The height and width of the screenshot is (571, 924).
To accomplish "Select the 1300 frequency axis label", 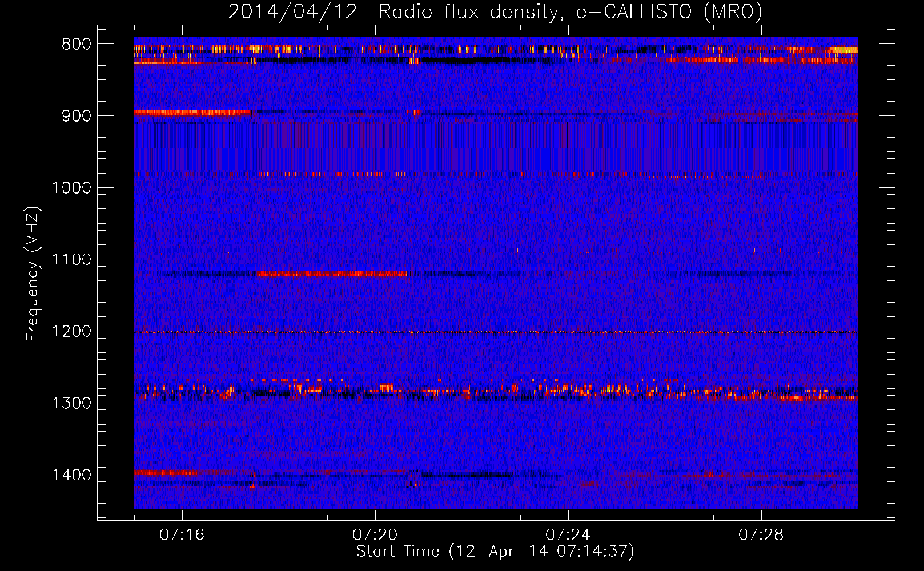I will click(x=71, y=403).
